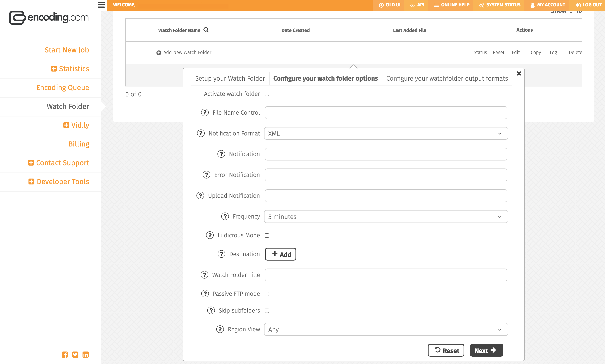Viewport: 605px width, 364px height.
Task: Open the Notification Format dropdown
Action: [x=386, y=133]
